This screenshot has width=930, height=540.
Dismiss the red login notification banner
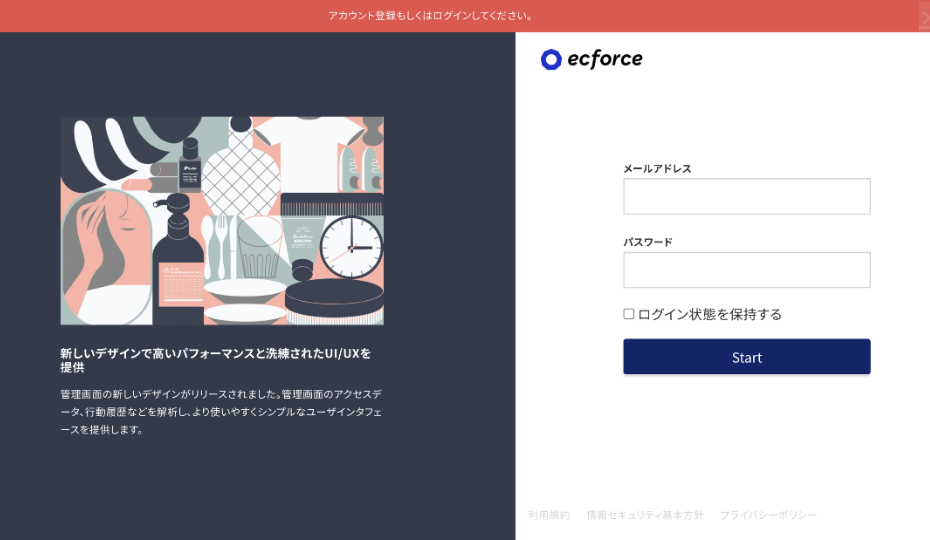[x=925, y=16]
